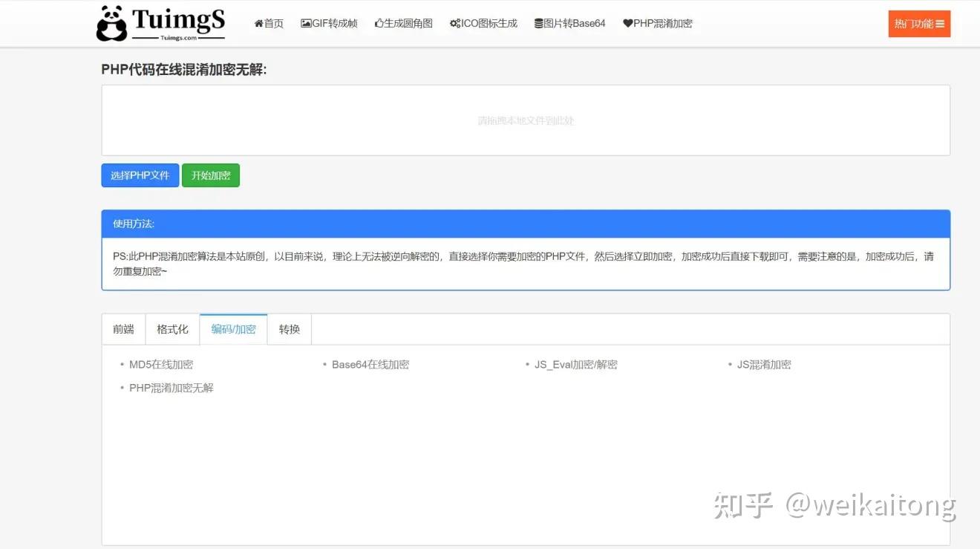Click the 开始加密 button
Viewport: 980px width, 549px height.
210,175
